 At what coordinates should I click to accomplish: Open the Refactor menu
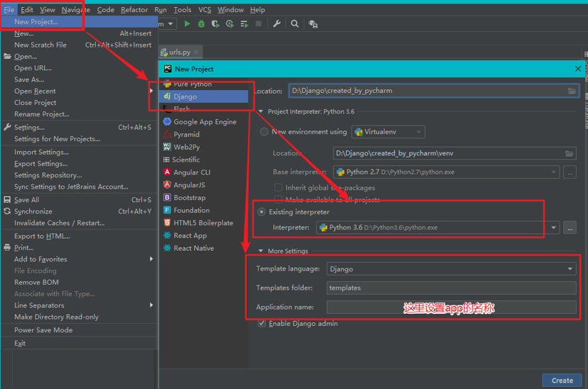point(134,10)
